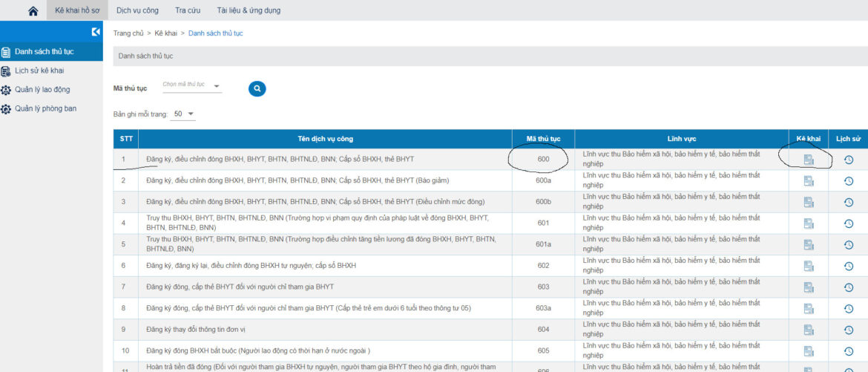
Task: Click the Trang chủ breadcrumb link
Action: 128,33
